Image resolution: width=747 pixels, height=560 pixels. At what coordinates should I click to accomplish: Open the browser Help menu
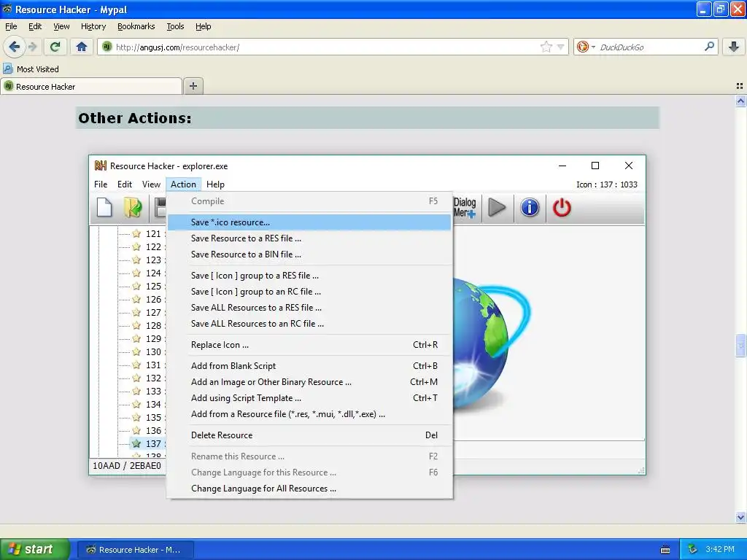pyautogui.click(x=203, y=26)
